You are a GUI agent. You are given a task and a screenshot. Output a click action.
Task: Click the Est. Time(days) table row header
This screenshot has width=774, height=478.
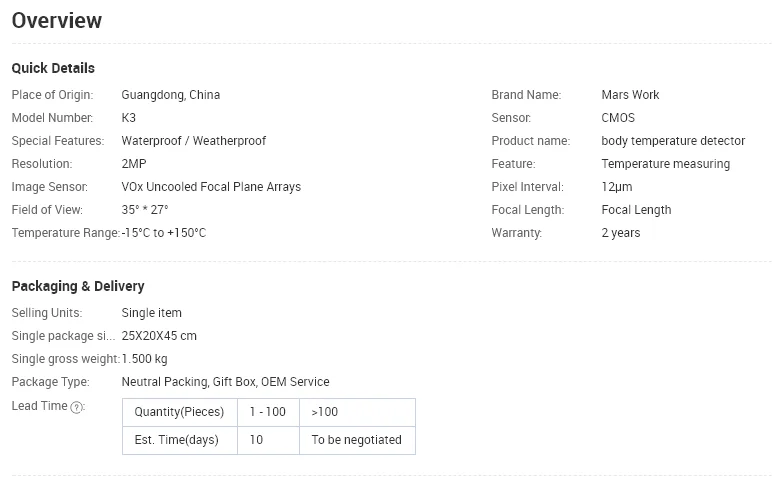[x=179, y=439]
